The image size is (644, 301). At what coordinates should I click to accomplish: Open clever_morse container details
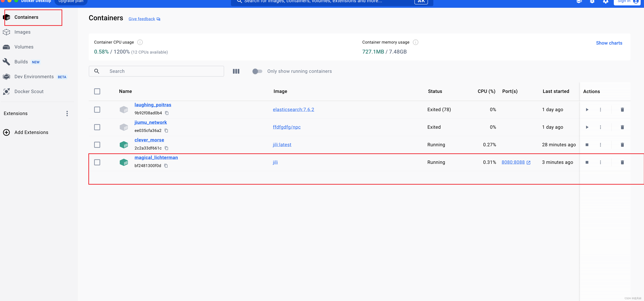click(149, 140)
